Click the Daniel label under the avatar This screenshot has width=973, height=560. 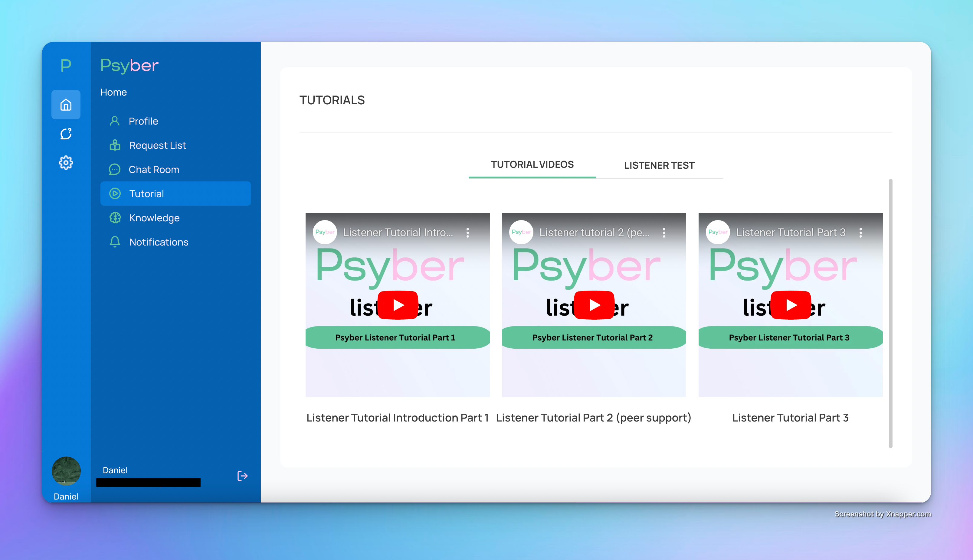click(66, 497)
